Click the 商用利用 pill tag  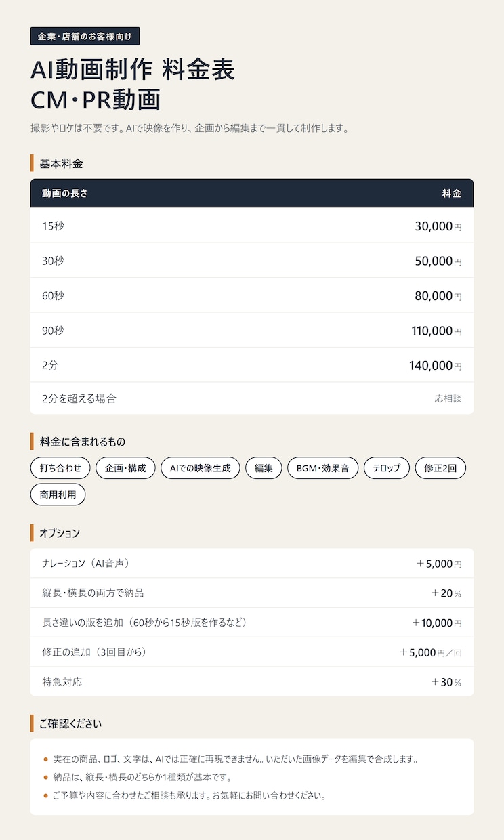[58, 495]
